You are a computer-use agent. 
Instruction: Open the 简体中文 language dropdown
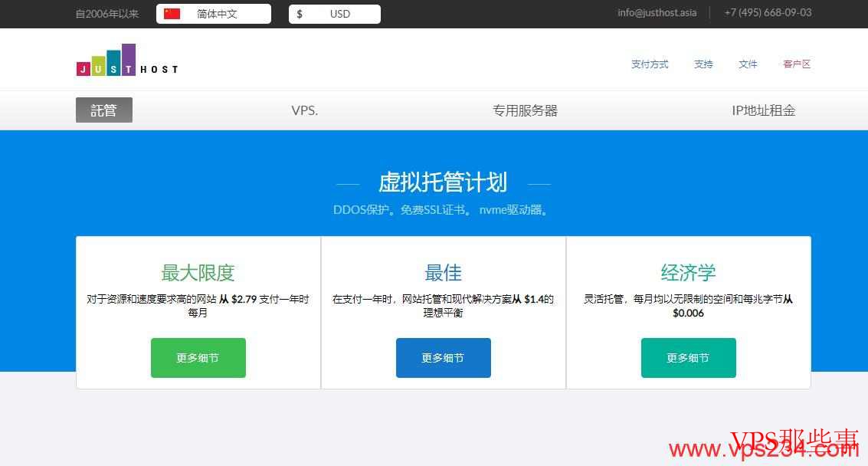(214, 14)
